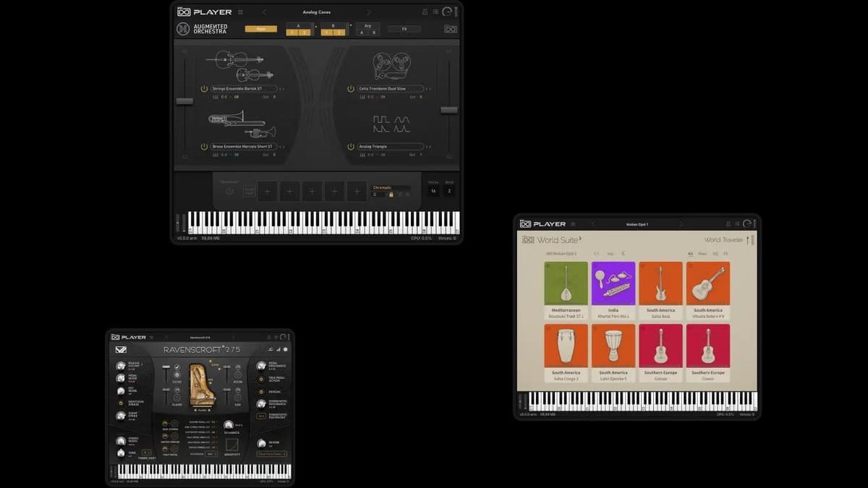The width and height of the screenshot is (868, 488).
Task: Go to previous preset before Malian Djeli 1
Action: [x=593, y=223]
